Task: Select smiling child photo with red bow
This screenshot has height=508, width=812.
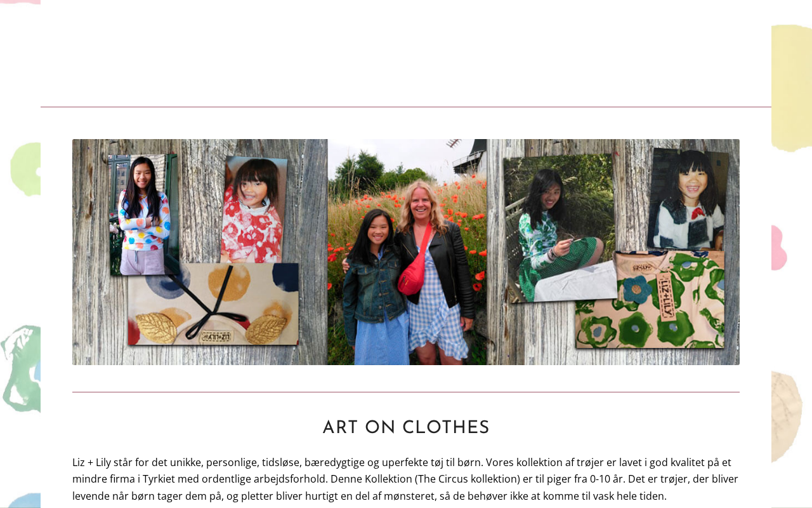Action: [x=688, y=200]
